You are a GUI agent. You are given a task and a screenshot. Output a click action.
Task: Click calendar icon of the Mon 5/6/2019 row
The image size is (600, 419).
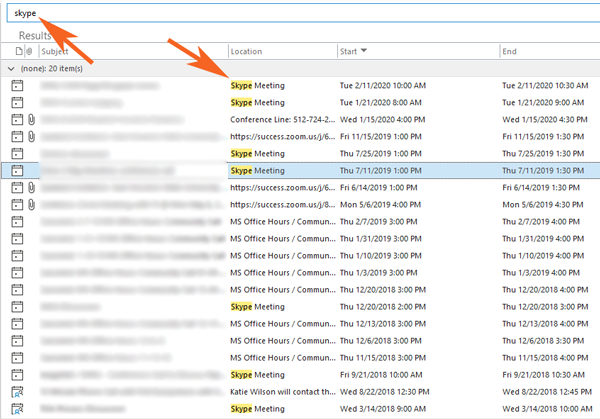coord(17,205)
